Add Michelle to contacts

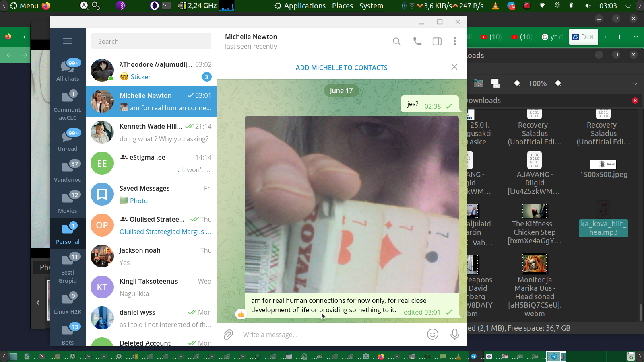coord(341,68)
